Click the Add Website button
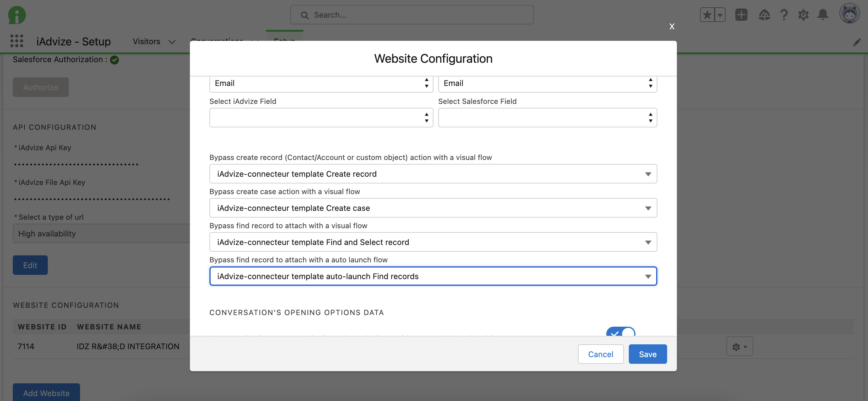Image resolution: width=868 pixels, height=401 pixels. tap(47, 392)
